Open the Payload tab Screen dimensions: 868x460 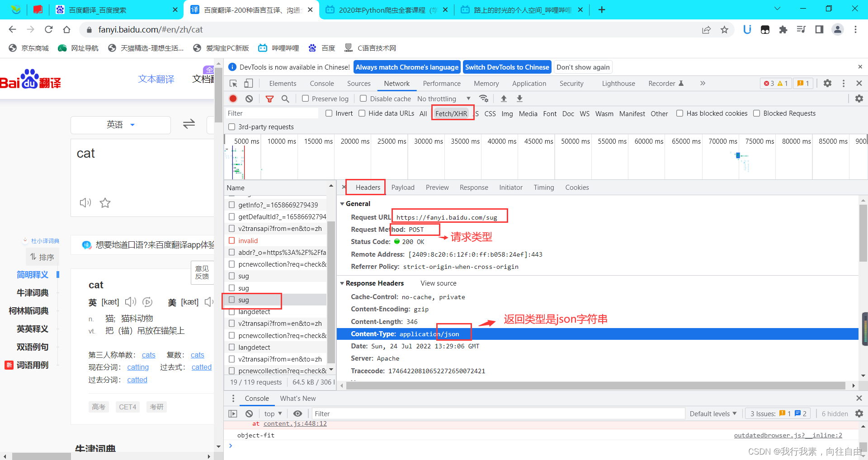[403, 188]
